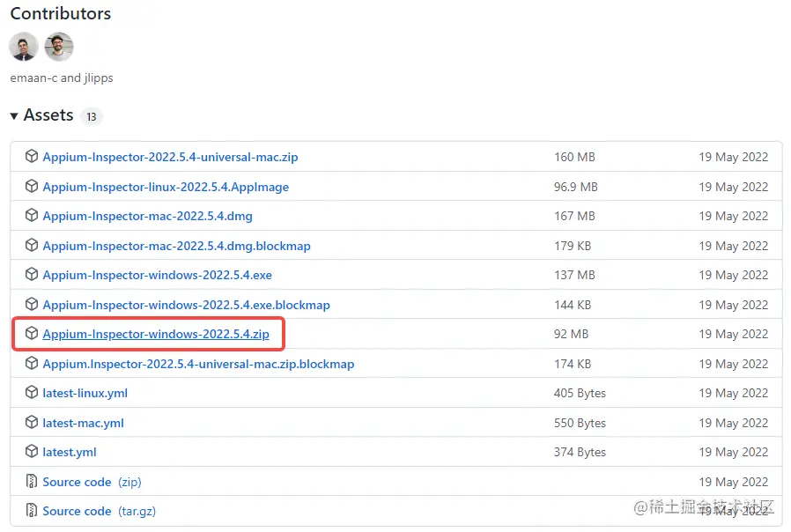Click the 160 MB size value
The image size is (791, 532).
coord(574,157)
